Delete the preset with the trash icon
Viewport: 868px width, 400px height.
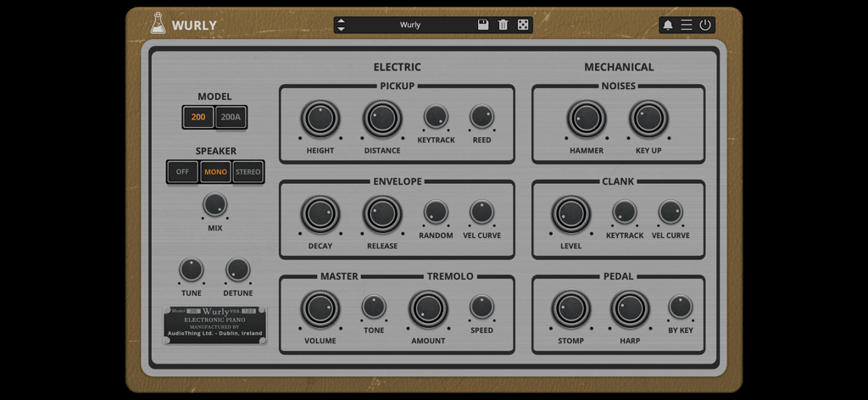pos(503,25)
